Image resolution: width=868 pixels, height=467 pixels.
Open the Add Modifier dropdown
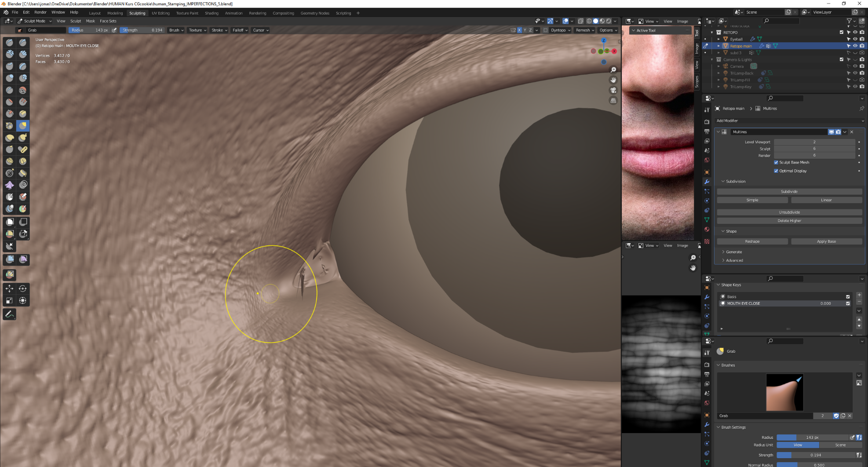click(x=789, y=121)
